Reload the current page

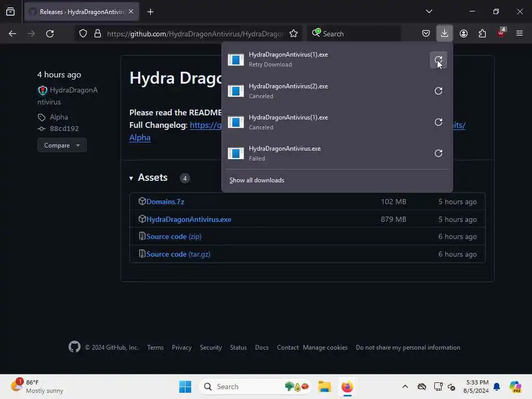[x=50, y=34]
